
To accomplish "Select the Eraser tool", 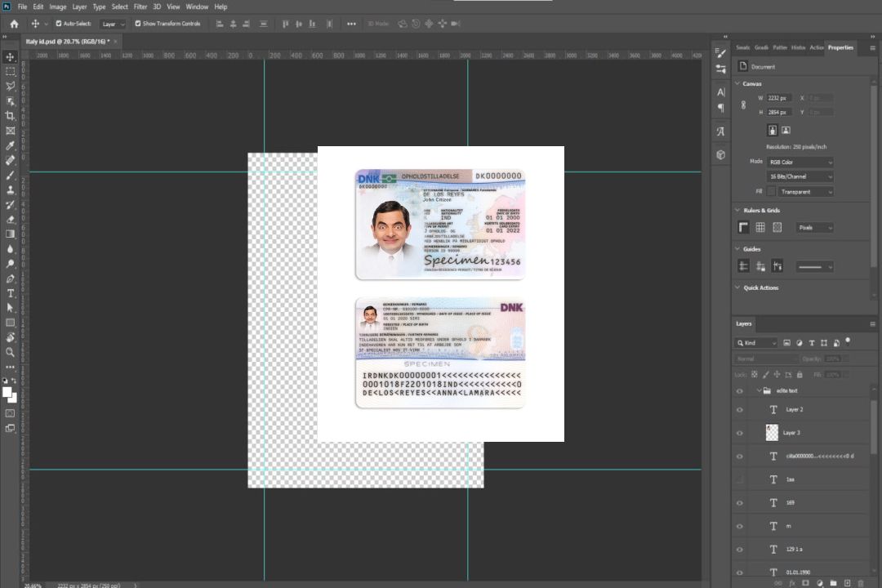I will tap(10, 220).
